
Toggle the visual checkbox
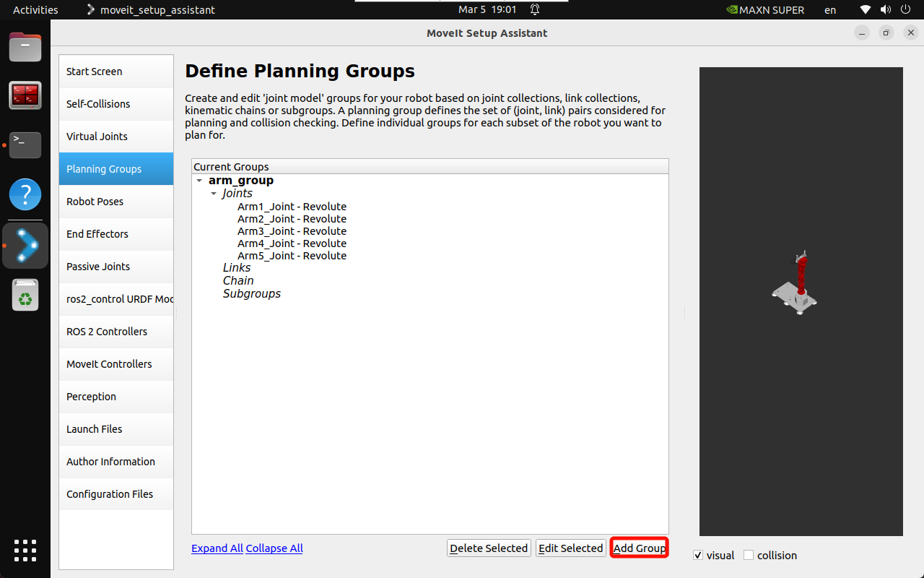(x=698, y=556)
